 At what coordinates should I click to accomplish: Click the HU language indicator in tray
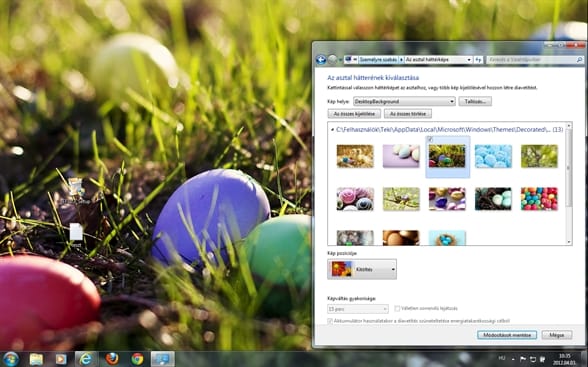coord(502,358)
